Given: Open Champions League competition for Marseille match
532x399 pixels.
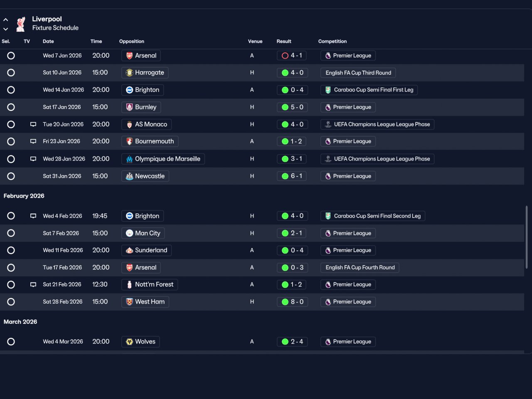Looking at the screenshot, I should coord(377,159).
